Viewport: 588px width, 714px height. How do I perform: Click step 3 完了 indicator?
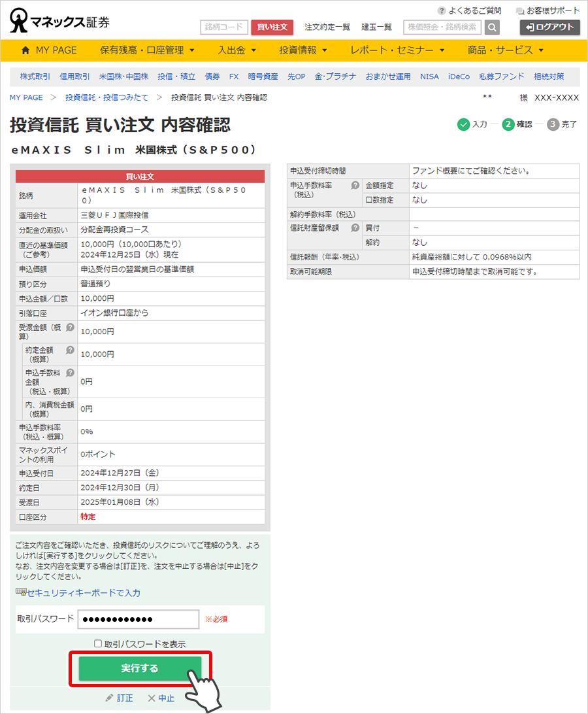pos(562,124)
